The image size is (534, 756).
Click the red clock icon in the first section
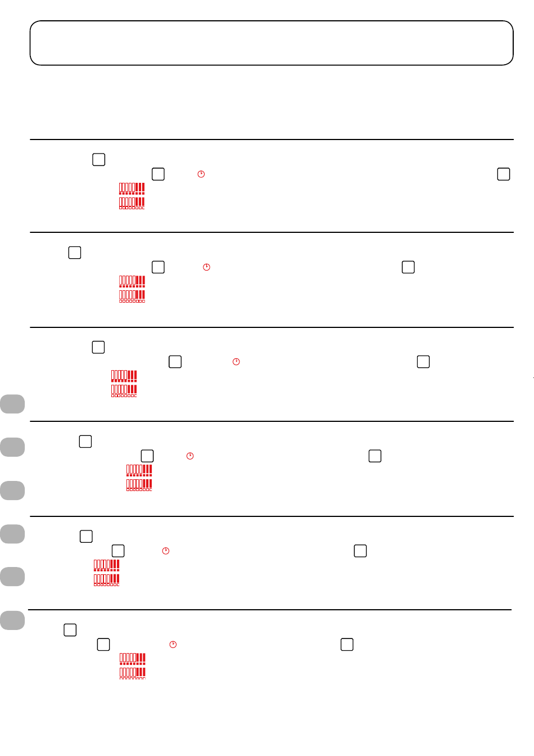point(201,174)
